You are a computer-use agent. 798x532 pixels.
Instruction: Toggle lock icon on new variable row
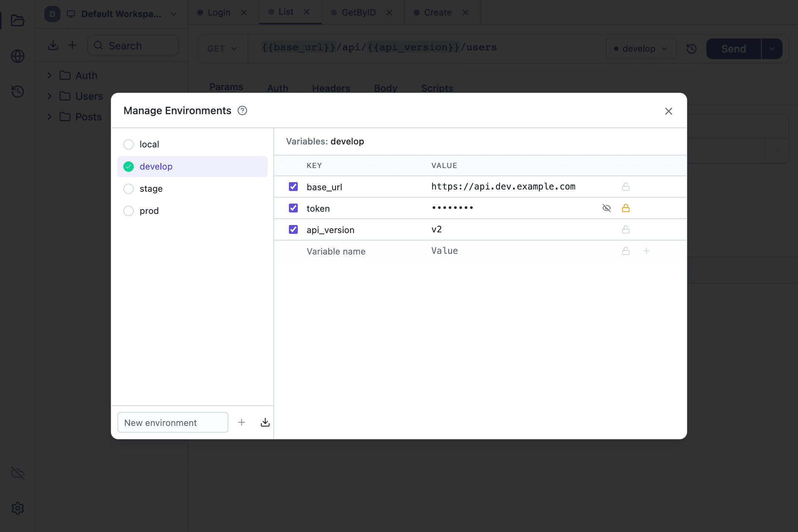pos(626,251)
